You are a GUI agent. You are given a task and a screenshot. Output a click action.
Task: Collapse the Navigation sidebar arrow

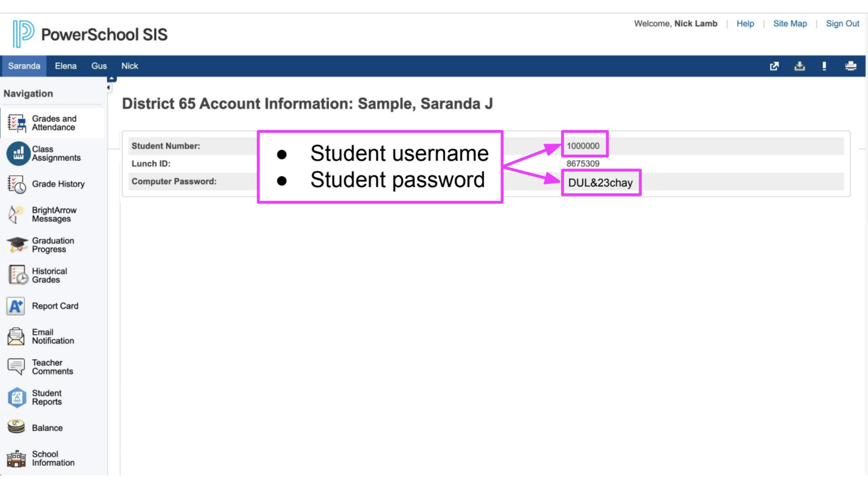(x=108, y=87)
